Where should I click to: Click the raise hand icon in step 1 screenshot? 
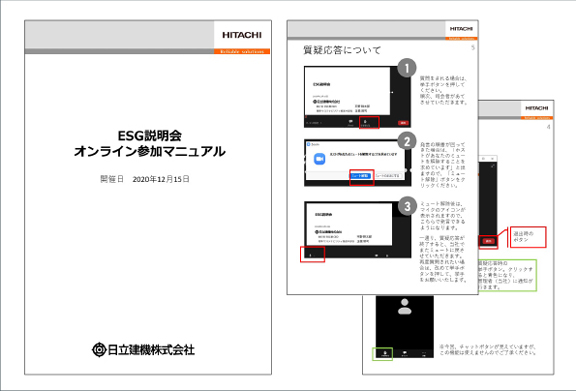coord(365,122)
